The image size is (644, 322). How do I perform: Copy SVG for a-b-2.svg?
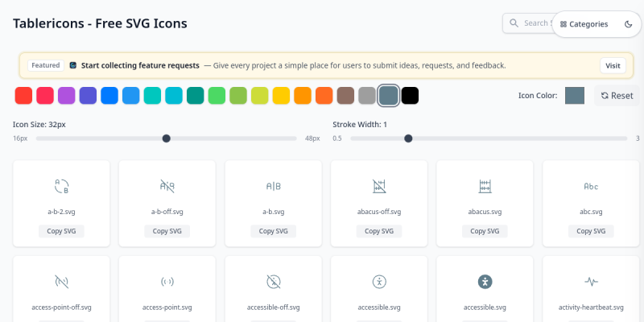tap(62, 231)
